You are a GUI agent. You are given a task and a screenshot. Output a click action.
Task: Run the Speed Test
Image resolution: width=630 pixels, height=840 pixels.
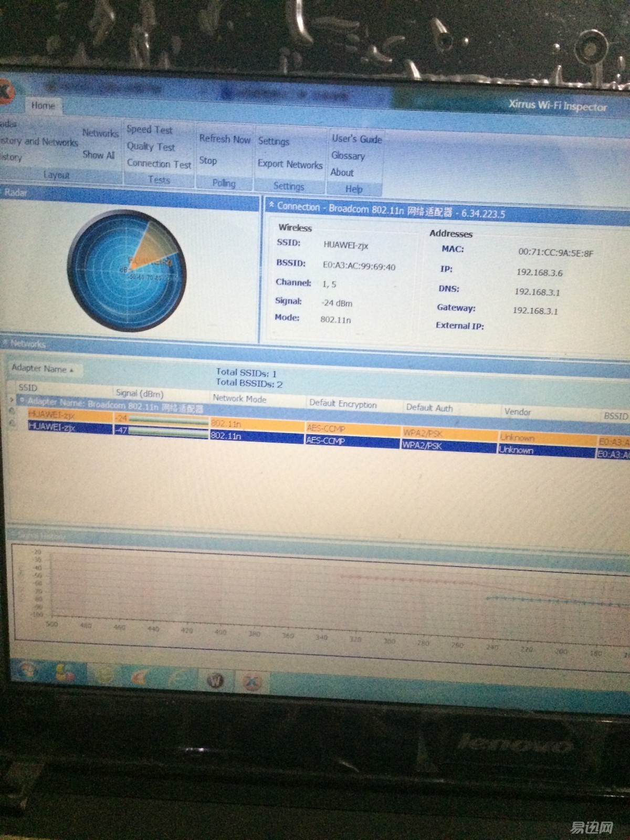click(x=150, y=129)
